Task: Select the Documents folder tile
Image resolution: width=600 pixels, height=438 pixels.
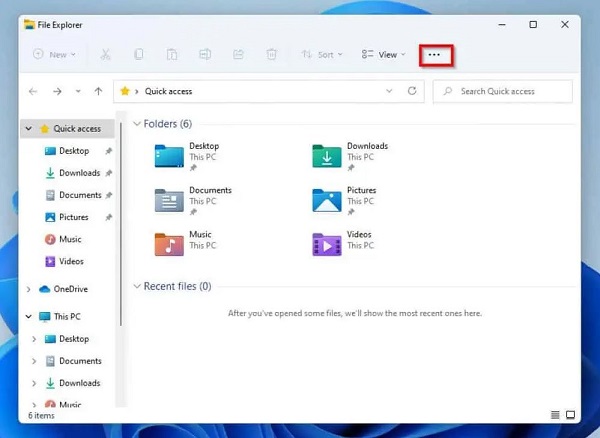Action: (194, 200)
